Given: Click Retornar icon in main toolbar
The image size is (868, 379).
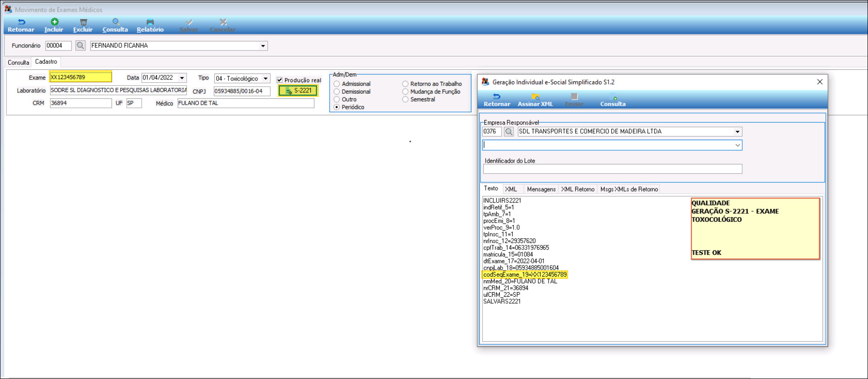Looking at the screenshot, I should tap(21, 22).
